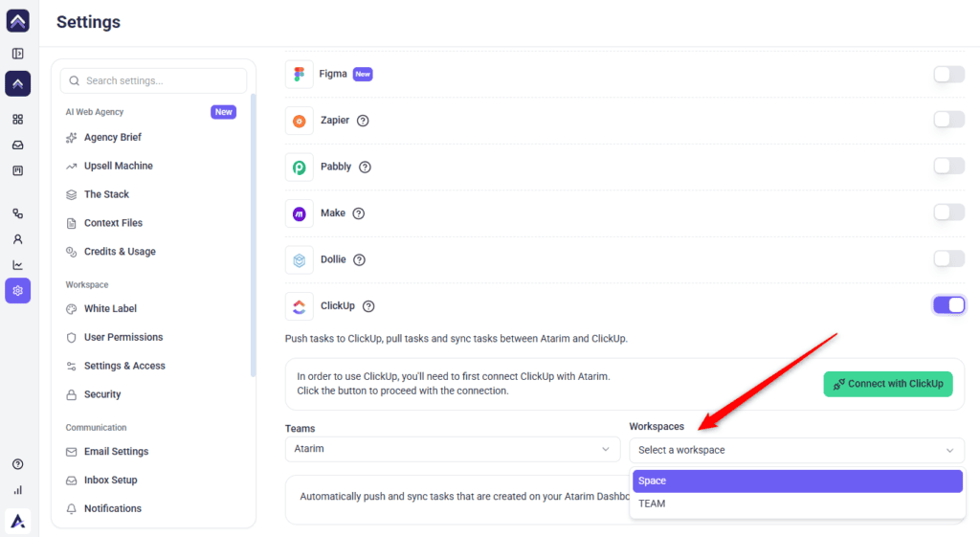Toggle the sidebar panel icon
The width and height of the screenshot is (980, 537).
[x=17, y=54]
